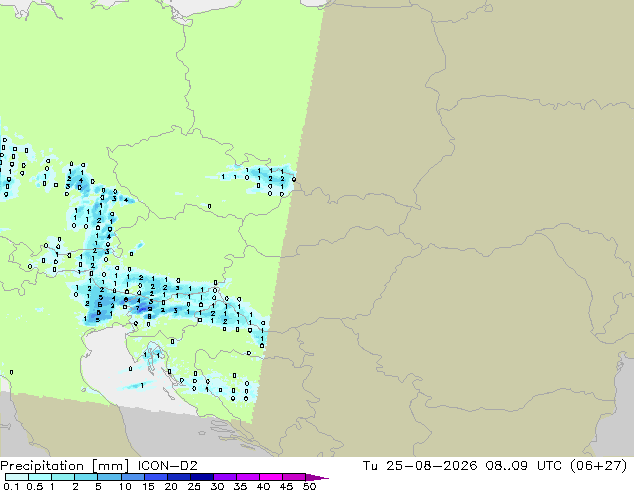Click the '0.5' legend value label
Image resolution: width=634 pixels, height=490 pixels.
click(35, 486)
